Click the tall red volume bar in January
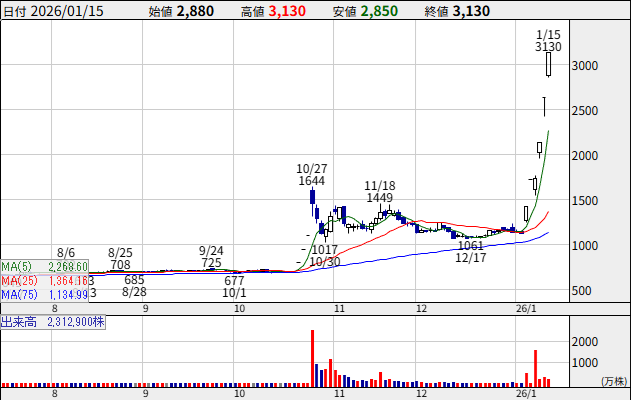This screenshot has width=631, height=400. [x=536, y=369]
